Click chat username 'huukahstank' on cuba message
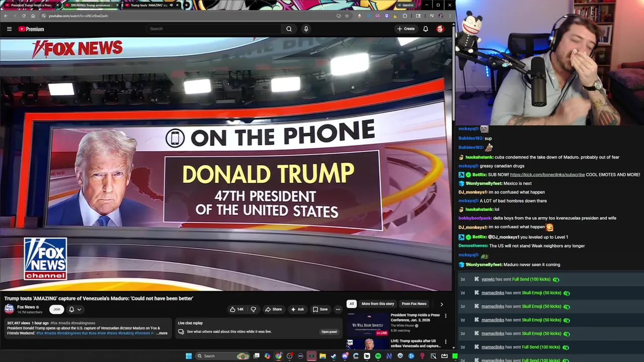644x362 pixels. [479, 157]
